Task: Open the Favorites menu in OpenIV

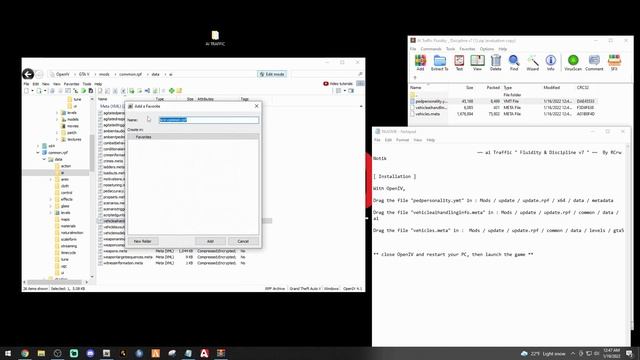Action: click(x=71, y=84)
